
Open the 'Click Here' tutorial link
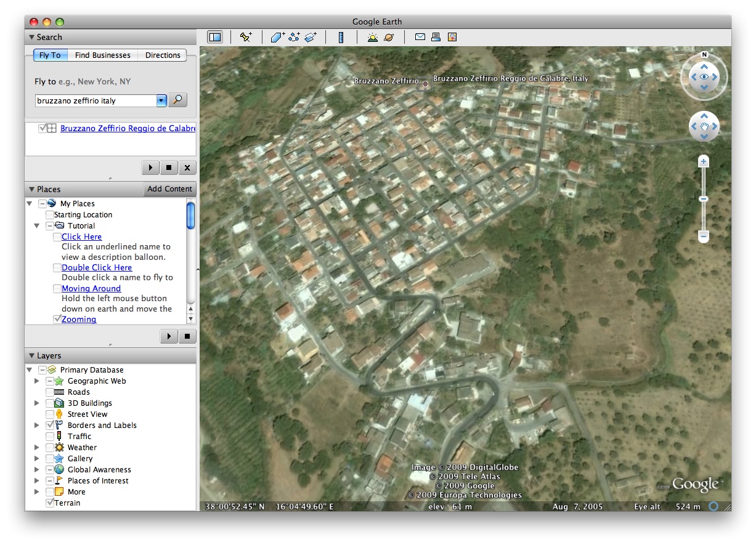point(81,236)
